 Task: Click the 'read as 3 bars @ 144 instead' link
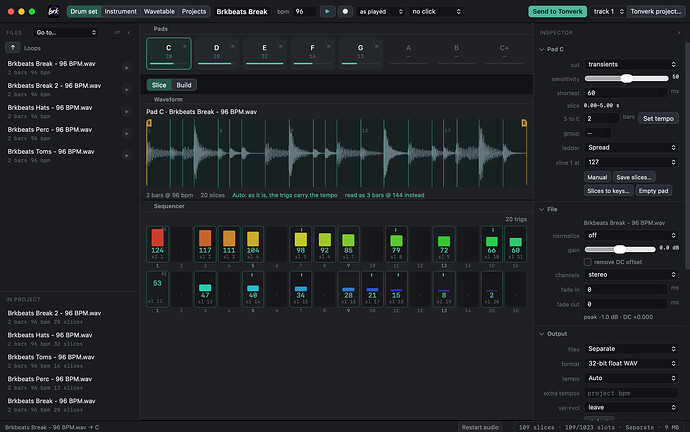pyautogui.click(x=384, y=195)
